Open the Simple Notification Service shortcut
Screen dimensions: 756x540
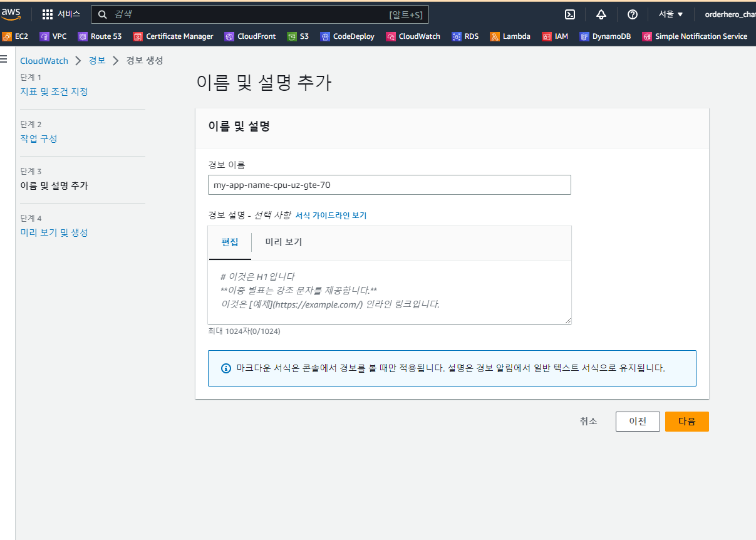click(695, 36)
